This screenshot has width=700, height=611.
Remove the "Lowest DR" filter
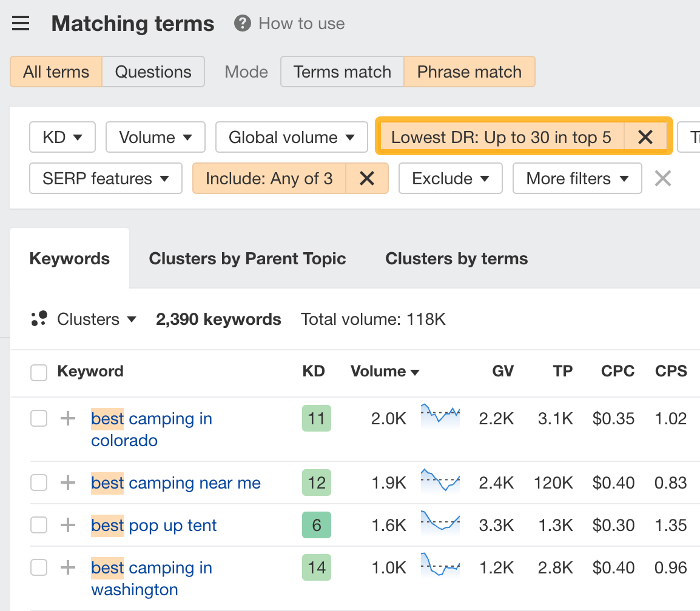point(645,137)
